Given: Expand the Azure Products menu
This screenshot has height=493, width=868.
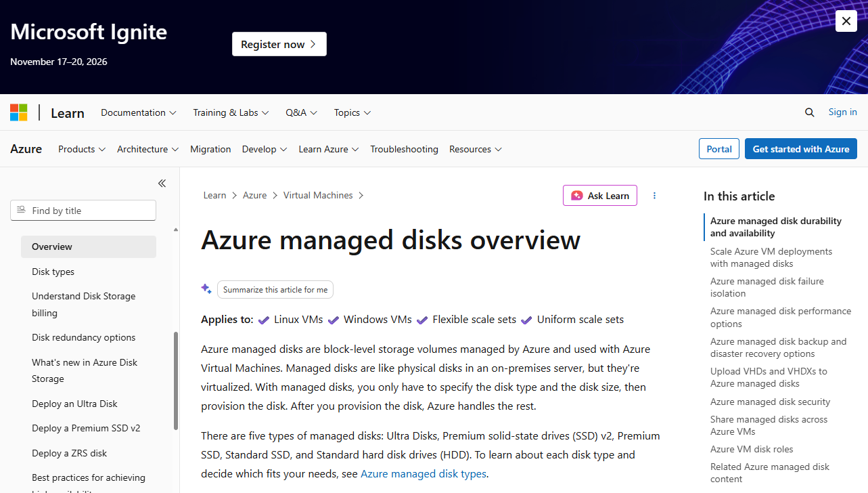Looking at the screenshot, I should [x=82, y=149].
